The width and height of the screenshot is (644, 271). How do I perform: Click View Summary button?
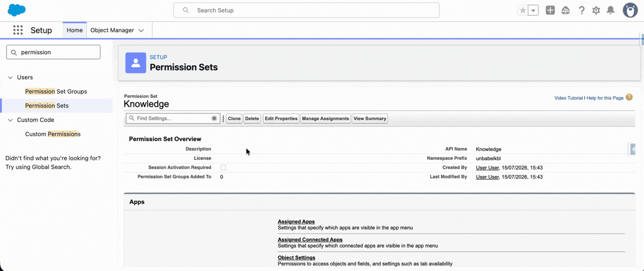[370, 118]
